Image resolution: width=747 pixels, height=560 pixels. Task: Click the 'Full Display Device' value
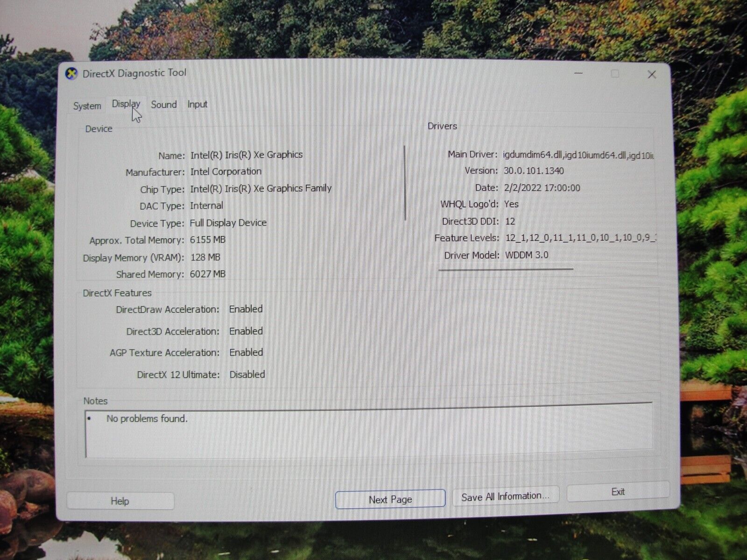click(x=228, y=223)
